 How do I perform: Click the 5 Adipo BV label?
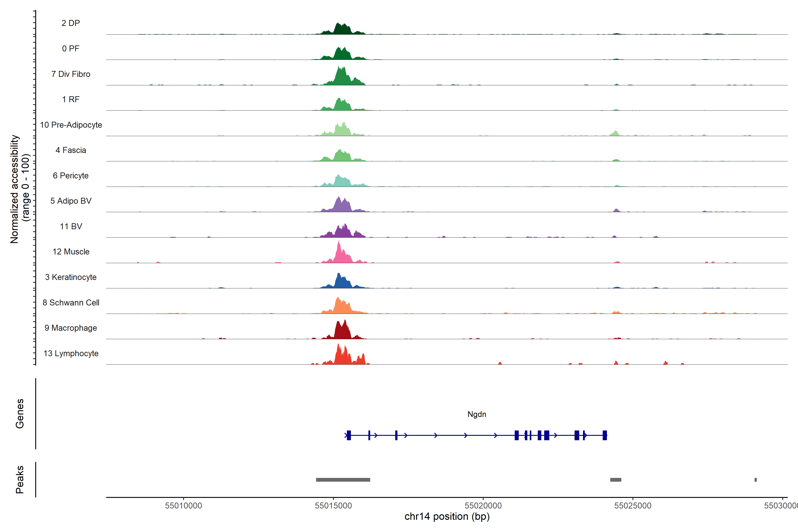click(71, 201)
